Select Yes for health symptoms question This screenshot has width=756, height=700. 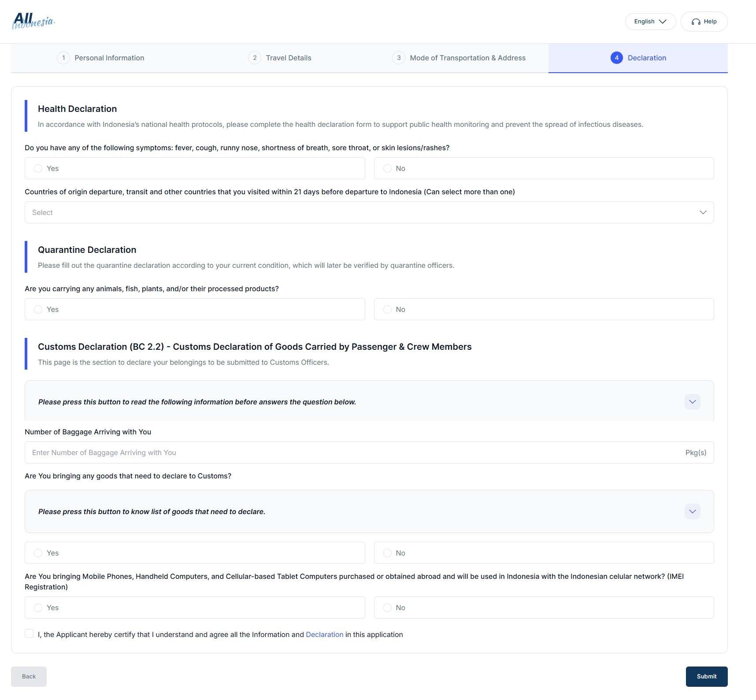[38, 169]
